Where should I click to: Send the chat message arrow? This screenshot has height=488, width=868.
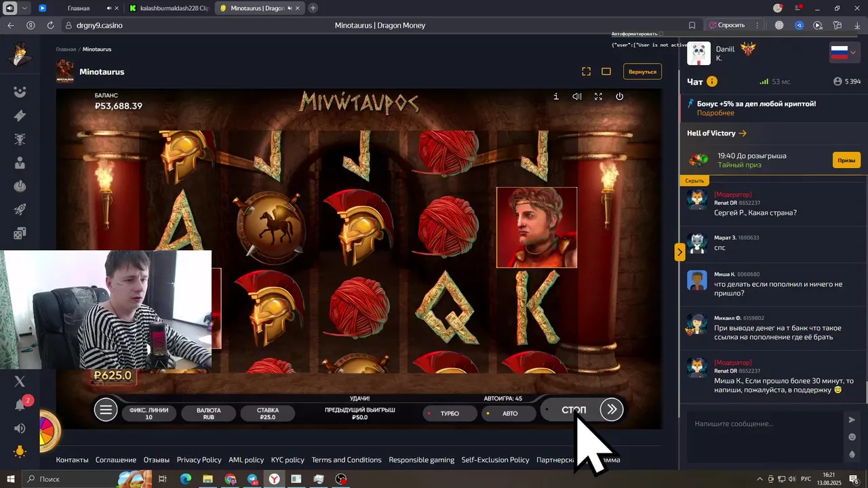[852, 420]
